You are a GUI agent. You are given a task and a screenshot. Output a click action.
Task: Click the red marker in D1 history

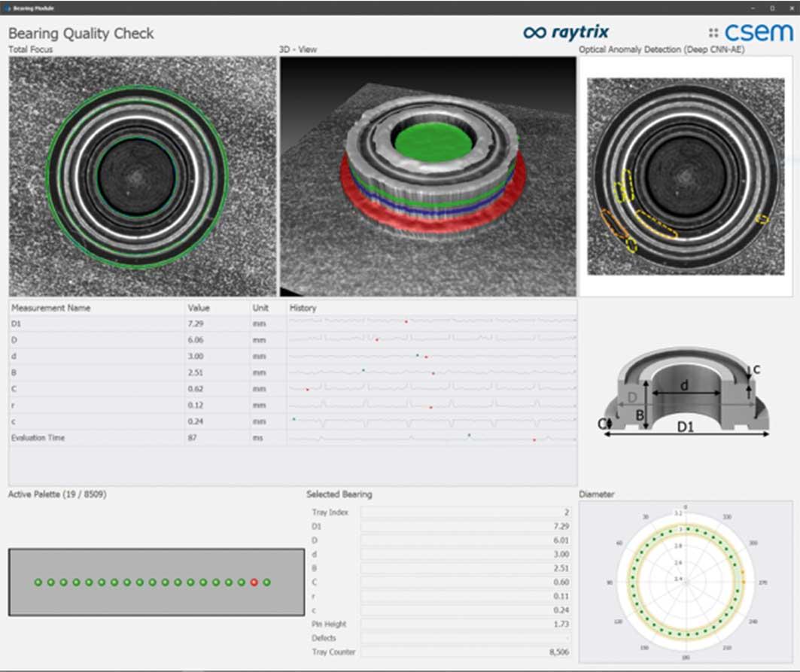(406, 322)
